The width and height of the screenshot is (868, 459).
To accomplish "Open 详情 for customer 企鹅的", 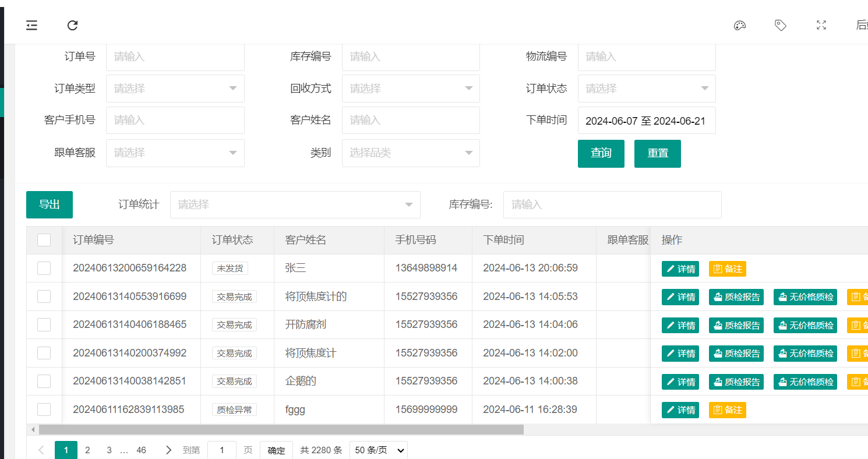I will 680,382.
